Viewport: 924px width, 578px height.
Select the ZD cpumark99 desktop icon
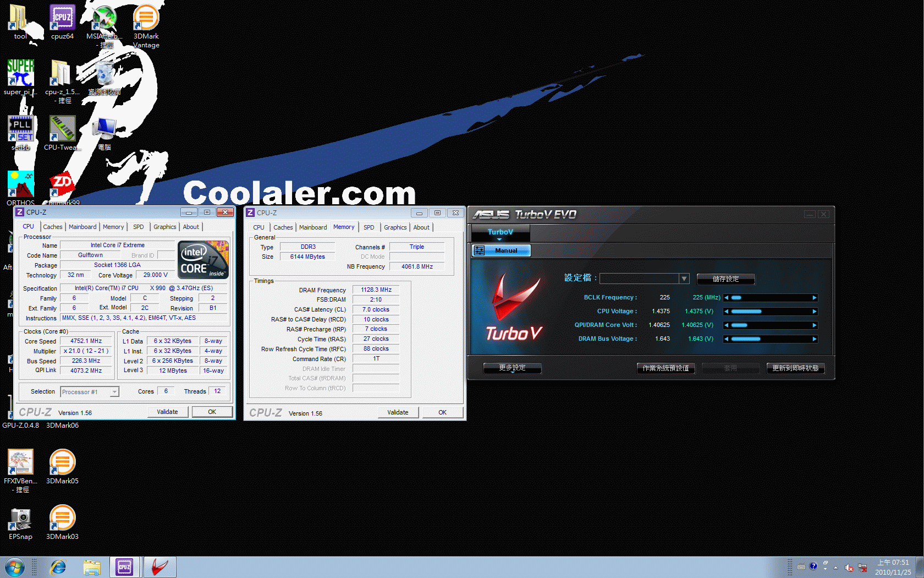(x=62, y=188)
